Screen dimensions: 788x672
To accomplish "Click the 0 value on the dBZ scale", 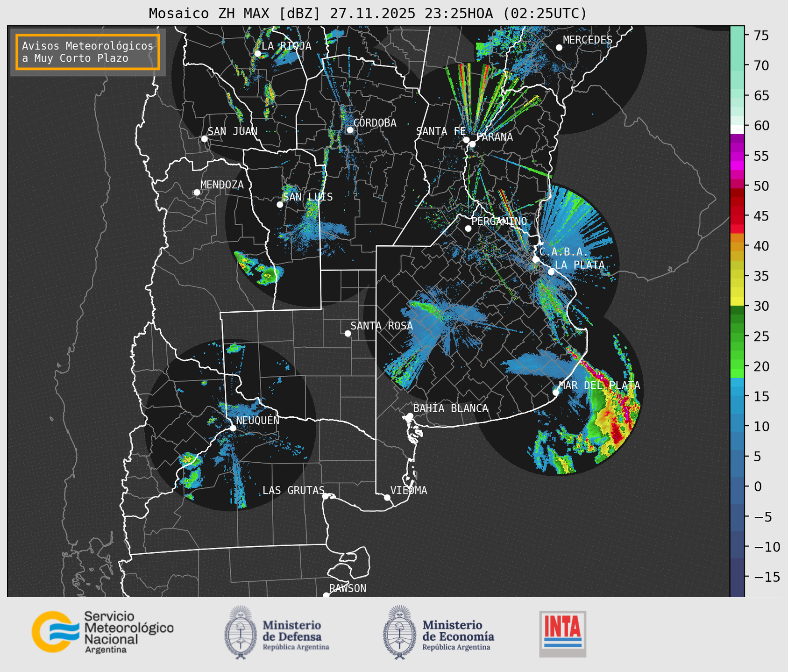I will click(757, 486).
